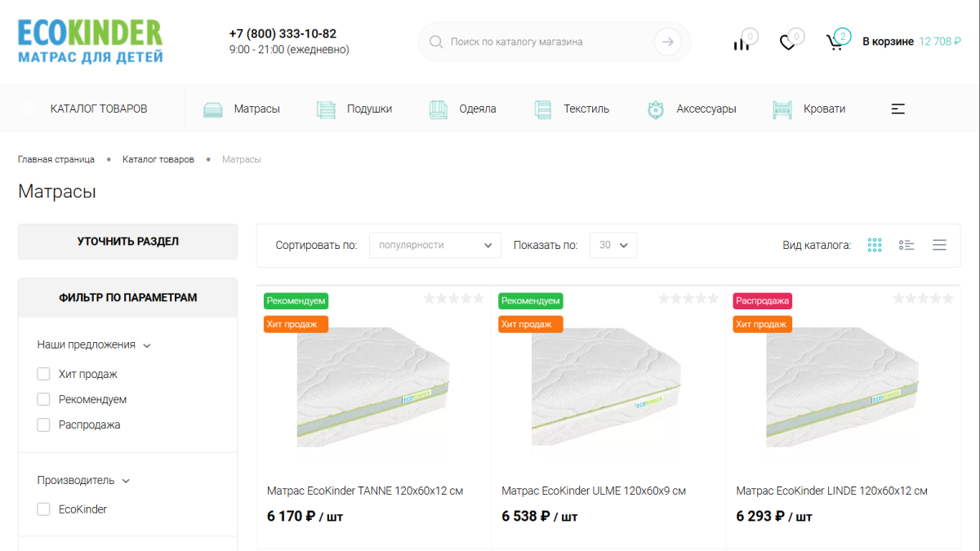
Task: Open the additional menu hamburger icon
Action: pyautogui.click(x=898, y=109)
